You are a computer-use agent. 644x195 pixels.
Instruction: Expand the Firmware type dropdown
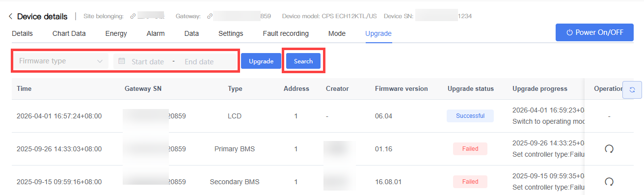coord(60,61)
